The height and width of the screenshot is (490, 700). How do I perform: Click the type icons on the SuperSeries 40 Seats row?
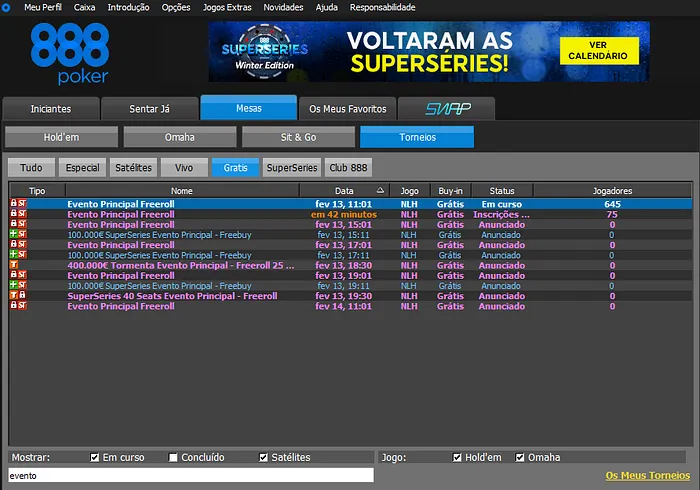(18, 295)
